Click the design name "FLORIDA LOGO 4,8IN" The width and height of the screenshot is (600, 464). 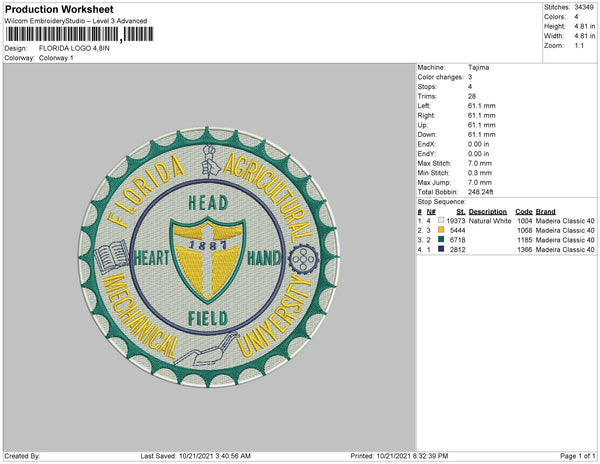pyautogui.click(x=74, y=48)
